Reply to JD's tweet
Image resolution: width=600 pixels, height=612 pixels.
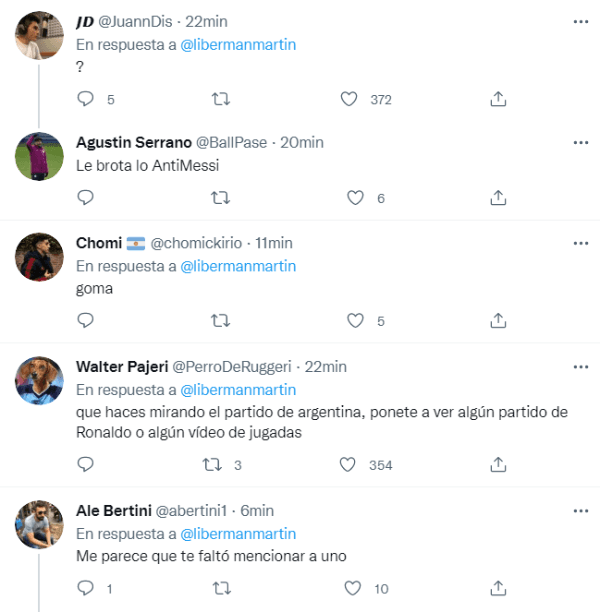tap(86, 99)
